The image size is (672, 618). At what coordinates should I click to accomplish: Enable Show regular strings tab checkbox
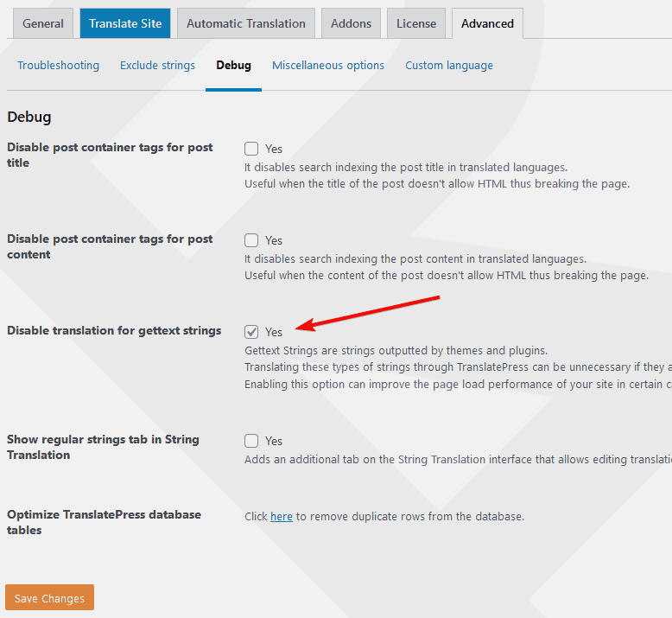251,441
